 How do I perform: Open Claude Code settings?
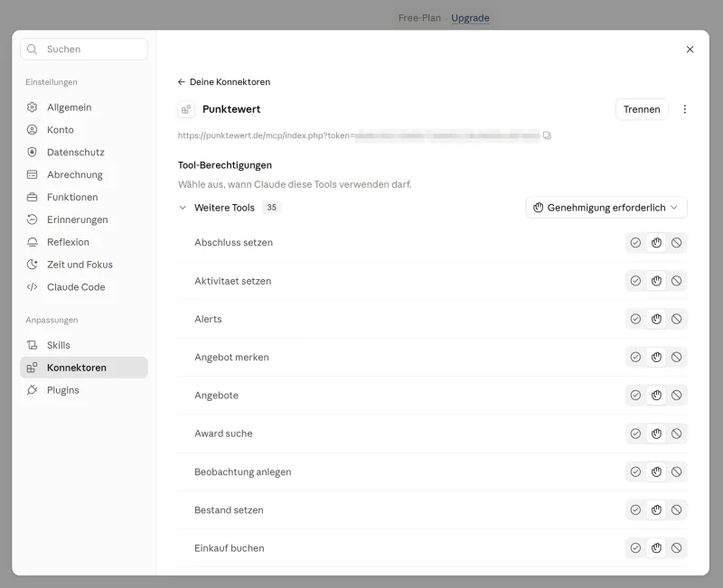84,287
